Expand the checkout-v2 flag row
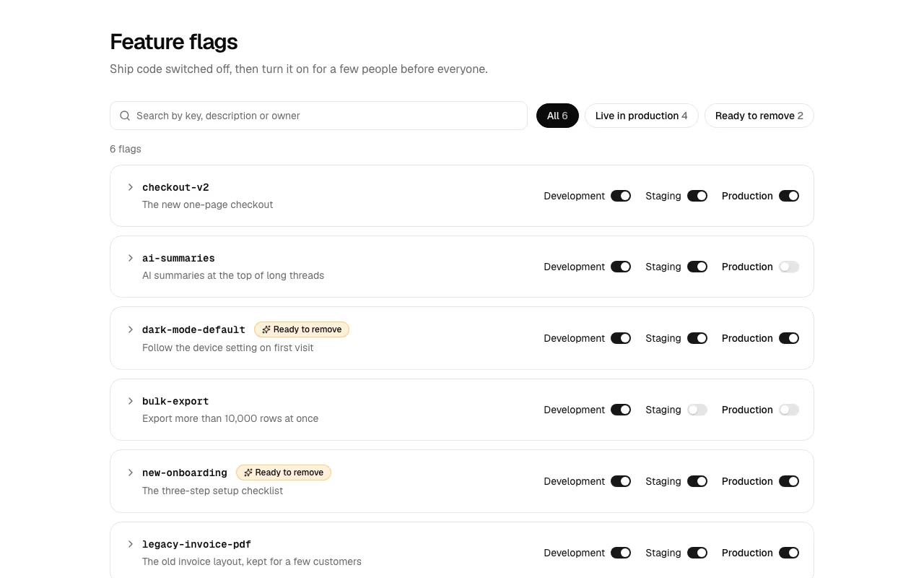The height and width of the screenshot is (578, 924). point(131,187)
